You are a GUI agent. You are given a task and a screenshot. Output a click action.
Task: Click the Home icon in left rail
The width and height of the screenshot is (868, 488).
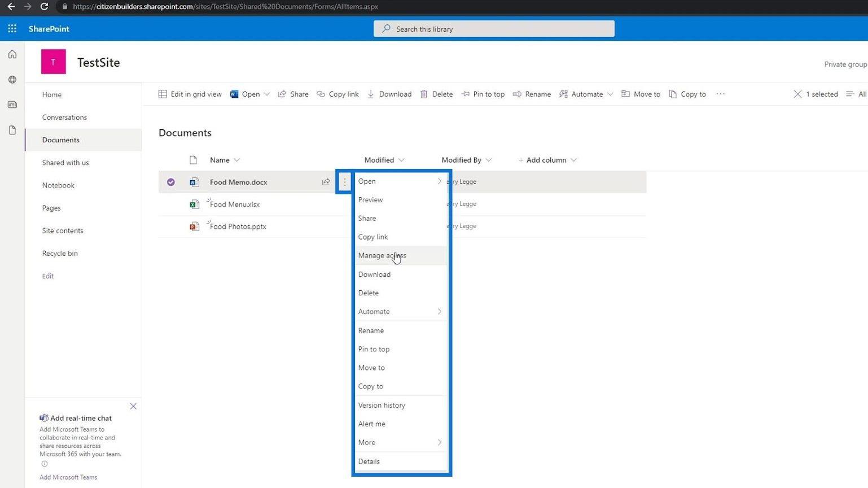[12, 54]
